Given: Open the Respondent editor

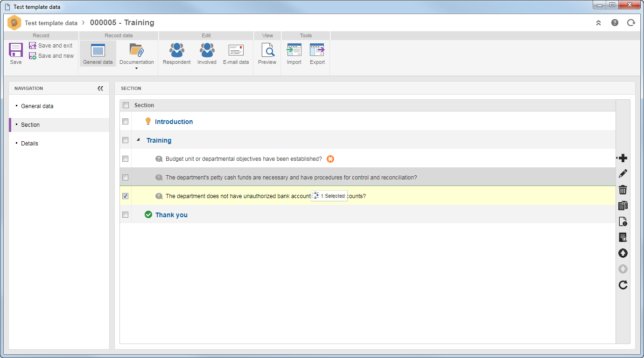Looking at the screenshot, I should [x=177, y=54].
